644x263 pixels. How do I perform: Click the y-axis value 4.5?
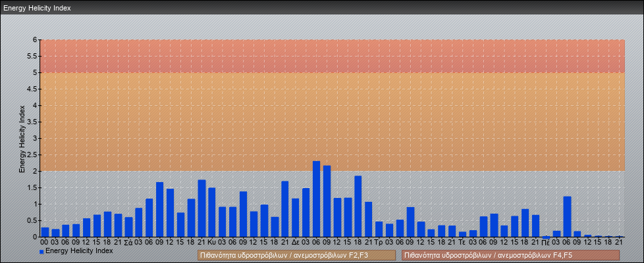tap(32, 89)
